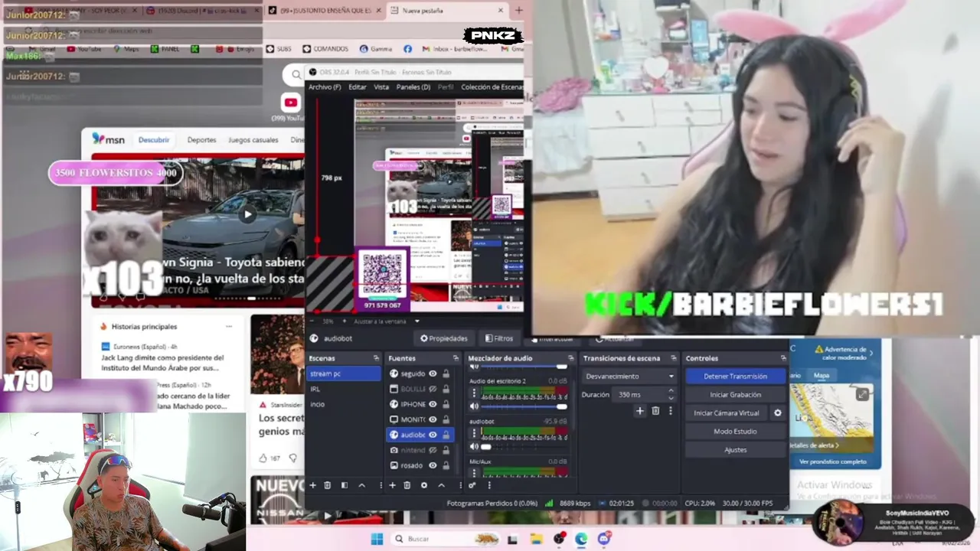Select the incio scene
The height and width of the screenshot is (551, 980).
point(343,404)
